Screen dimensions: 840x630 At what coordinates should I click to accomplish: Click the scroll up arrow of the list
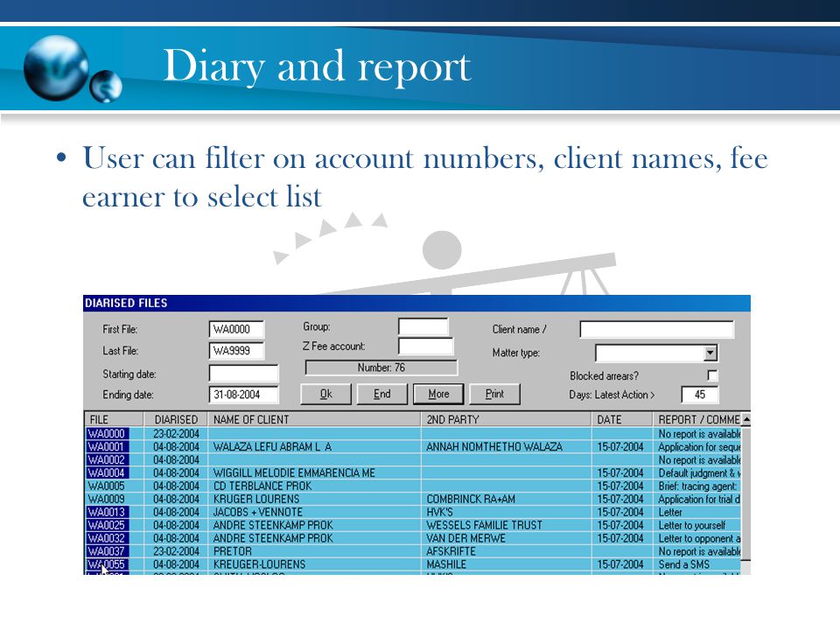[745, 419]
